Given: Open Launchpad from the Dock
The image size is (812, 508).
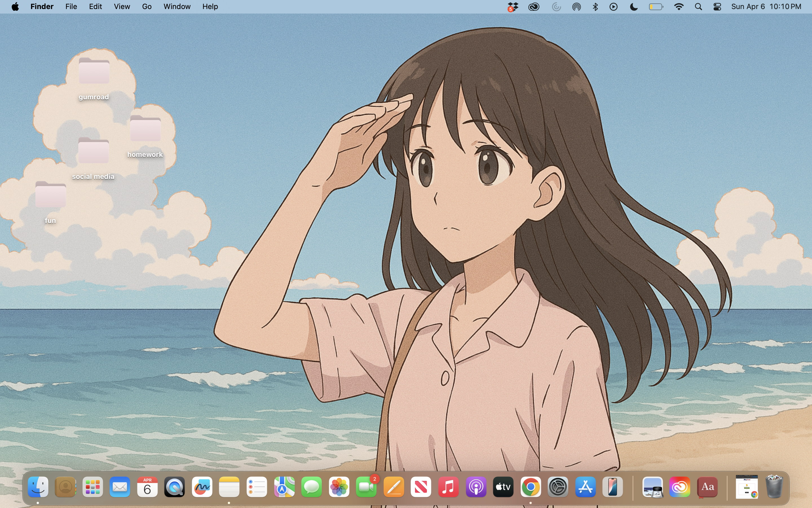Looking at the screenshot, I should 92,487.
